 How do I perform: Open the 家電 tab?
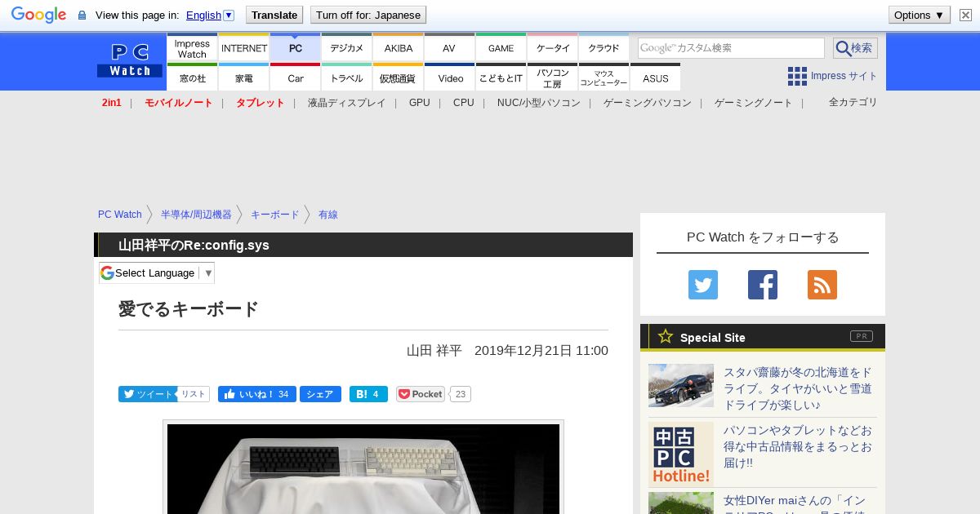tap(243, 78)
